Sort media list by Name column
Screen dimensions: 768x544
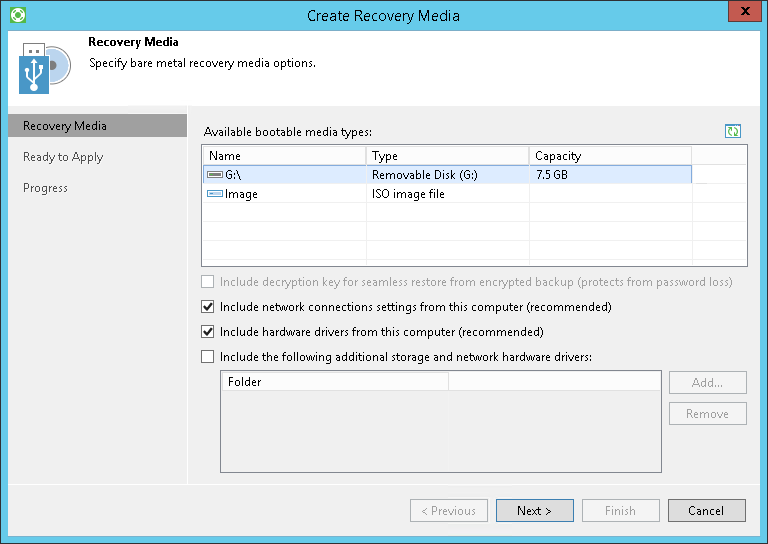[284, 156]
